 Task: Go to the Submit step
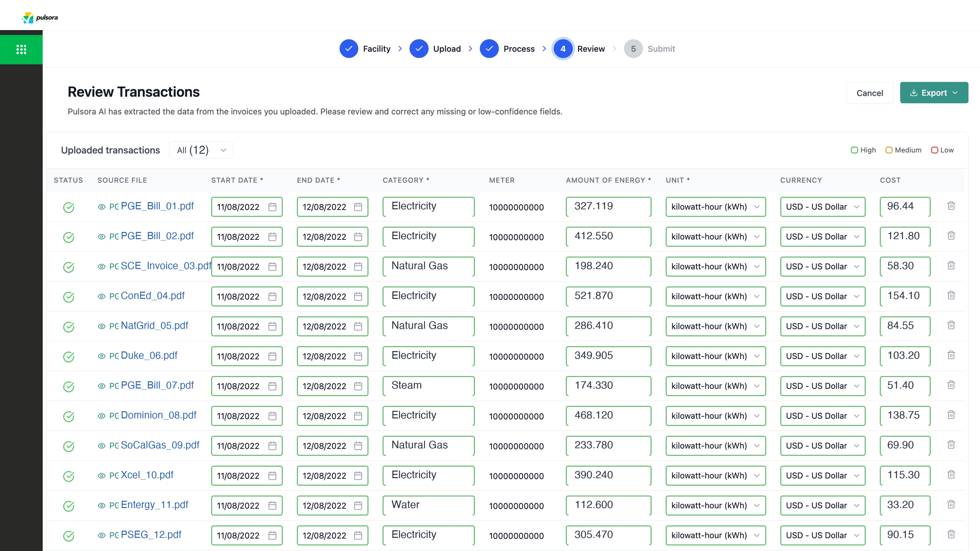(x=649, y=49)
